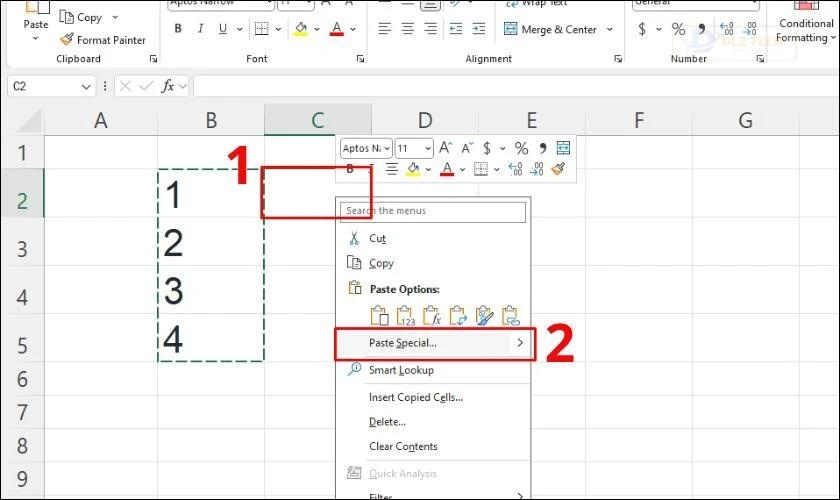Choose the Paste Link icon in Paste Options
Viewport: 840px width, 500px height.
511,316
